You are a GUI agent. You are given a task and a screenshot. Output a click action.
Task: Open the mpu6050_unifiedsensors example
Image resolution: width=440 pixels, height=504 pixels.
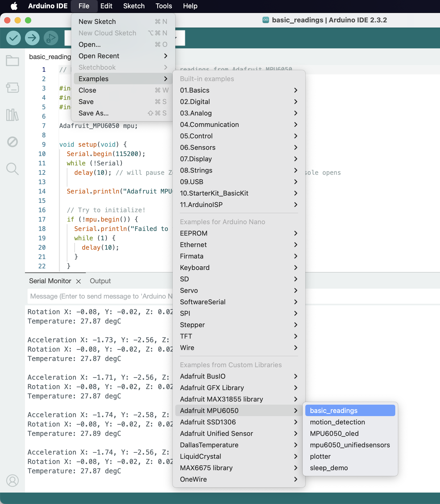350,445
